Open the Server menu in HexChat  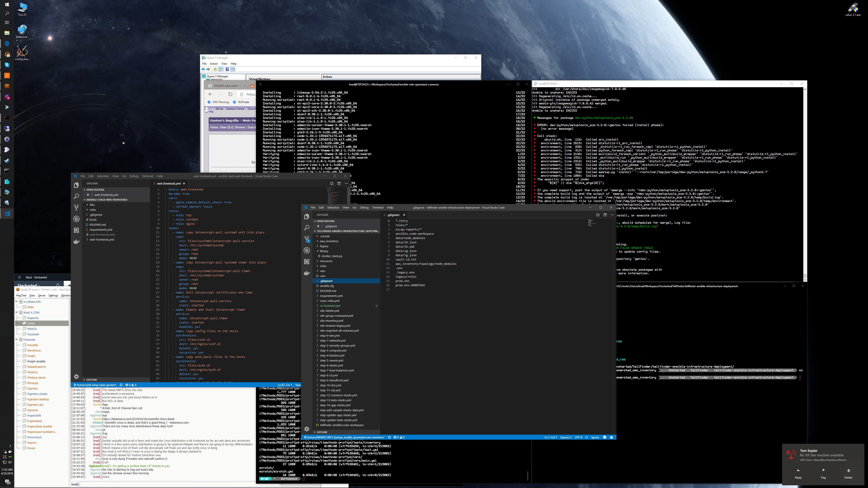point(42,296)
